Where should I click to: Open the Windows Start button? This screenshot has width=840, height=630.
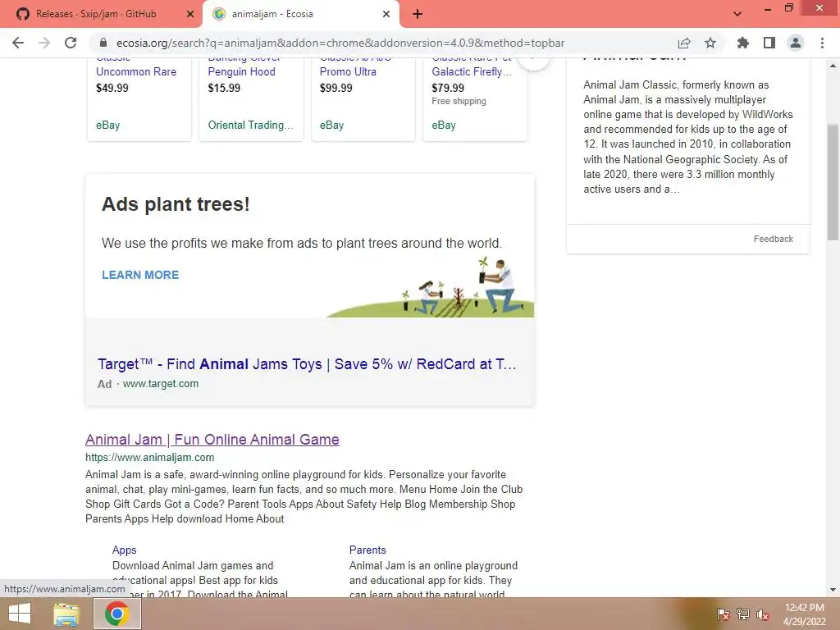tap(20, 614)
